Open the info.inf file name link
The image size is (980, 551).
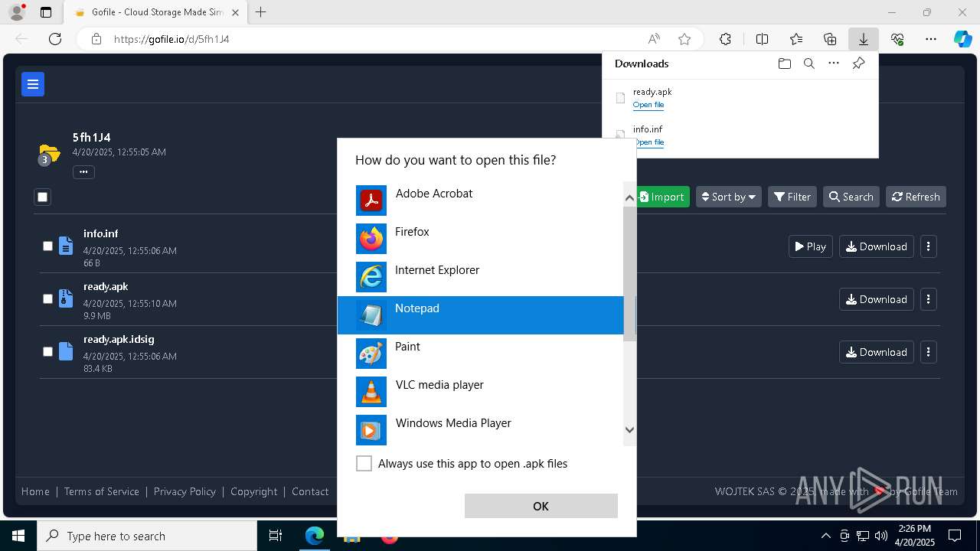coord(100,234)
